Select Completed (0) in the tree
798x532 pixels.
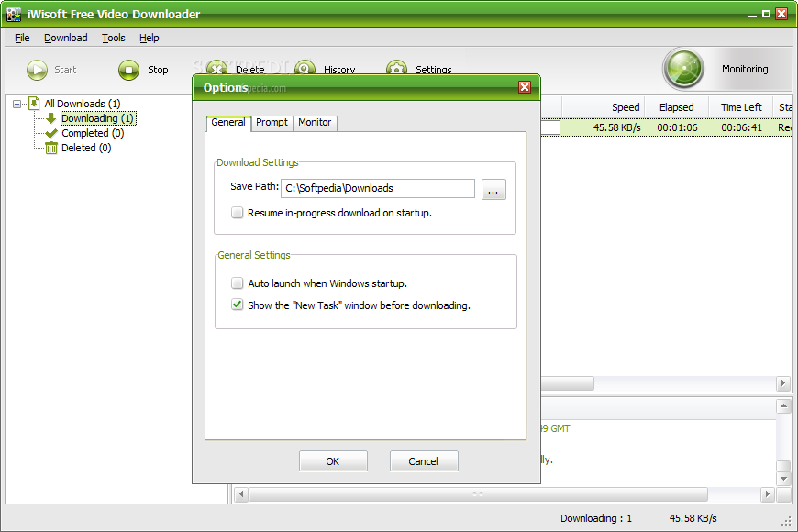click(x=93, y=133)
